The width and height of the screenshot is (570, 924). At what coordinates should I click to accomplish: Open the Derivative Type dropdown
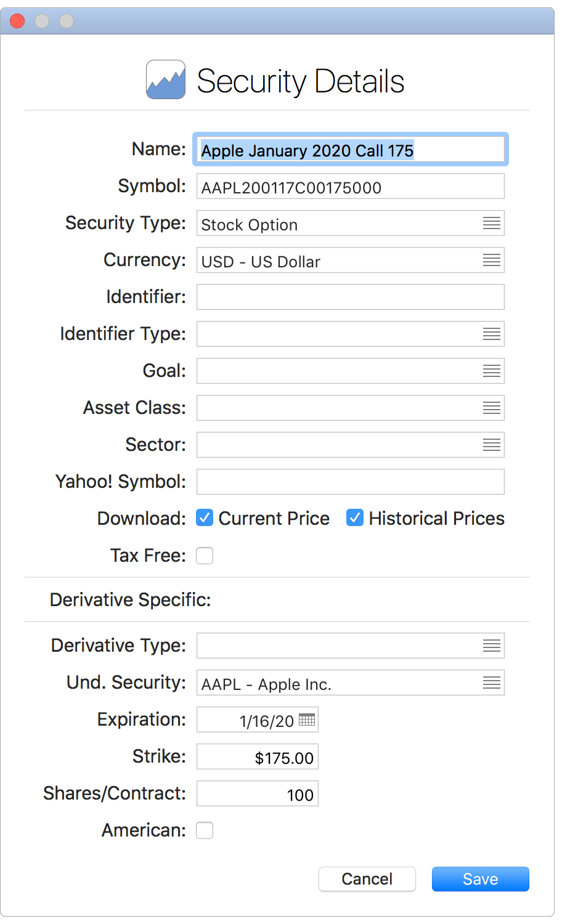click(x=491, y=646)
